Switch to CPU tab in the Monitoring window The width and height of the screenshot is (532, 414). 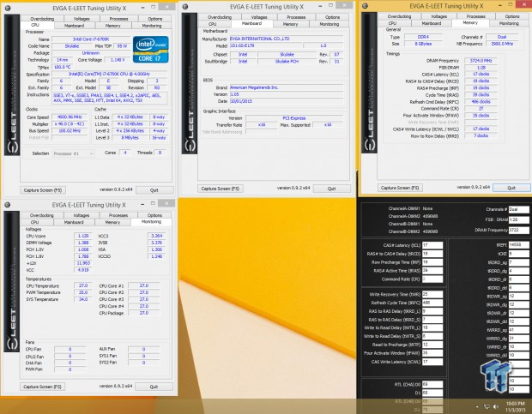(x=34, y=222)
